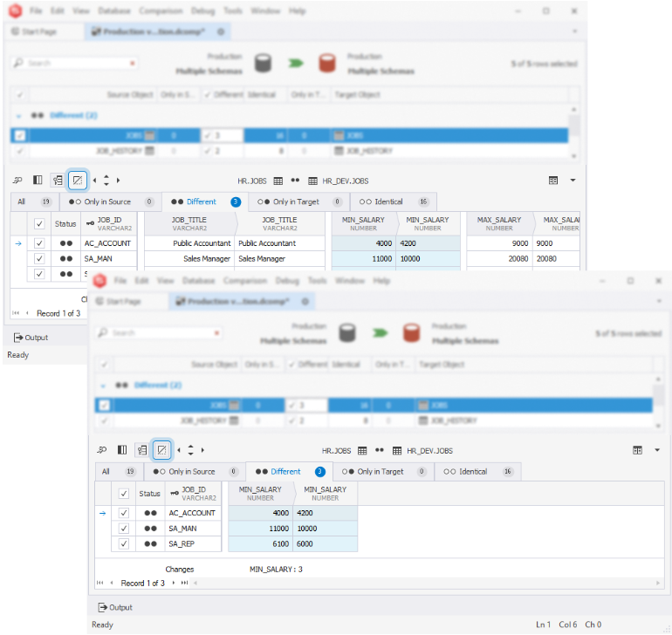Toggle the highlighted JOBS row checkbox in the back window object list

pos(20,135)
